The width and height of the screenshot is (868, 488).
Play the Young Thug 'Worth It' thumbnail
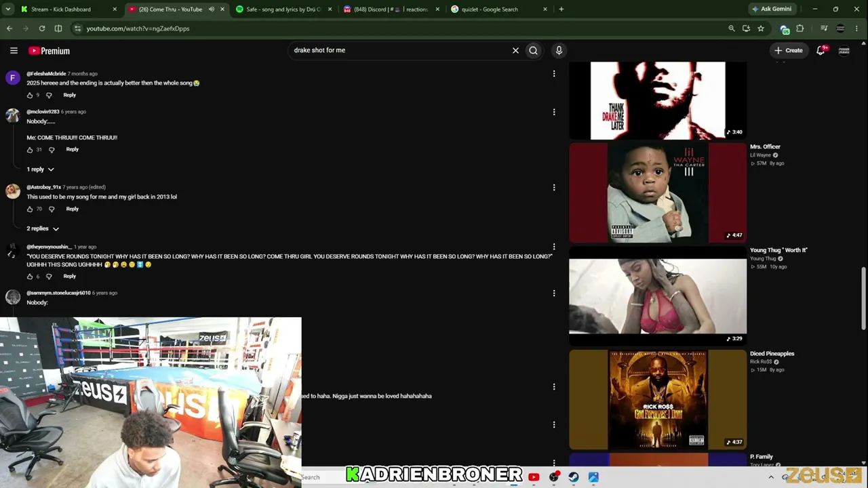(658, 296)
